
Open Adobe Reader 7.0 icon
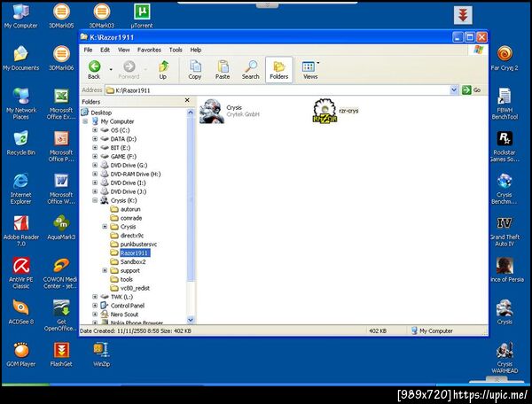click(x=20, y=231)
